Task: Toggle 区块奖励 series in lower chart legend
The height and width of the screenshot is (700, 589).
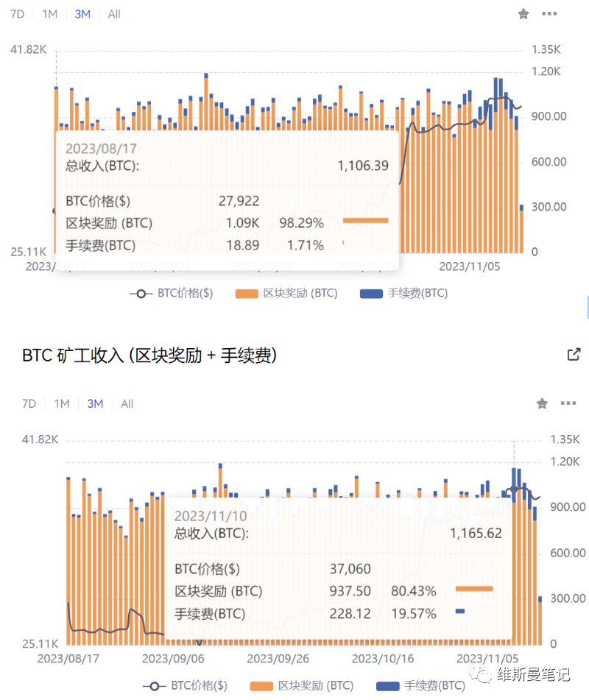Action: [302, 686]
